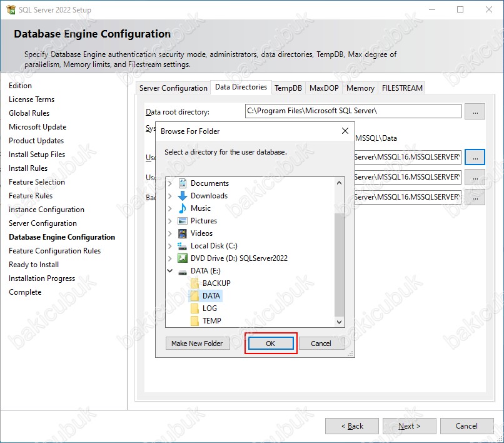Image resolution: width=504 pixels, height=443 pixels.
Task: Open the TempDB tab
Action: 288,88
